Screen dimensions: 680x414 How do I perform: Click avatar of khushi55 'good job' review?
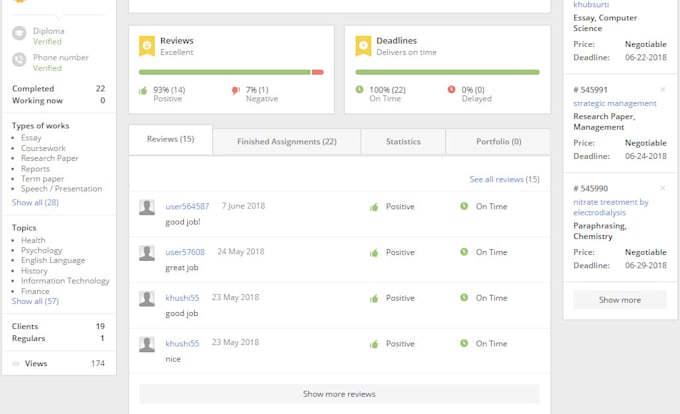[147, 299]
